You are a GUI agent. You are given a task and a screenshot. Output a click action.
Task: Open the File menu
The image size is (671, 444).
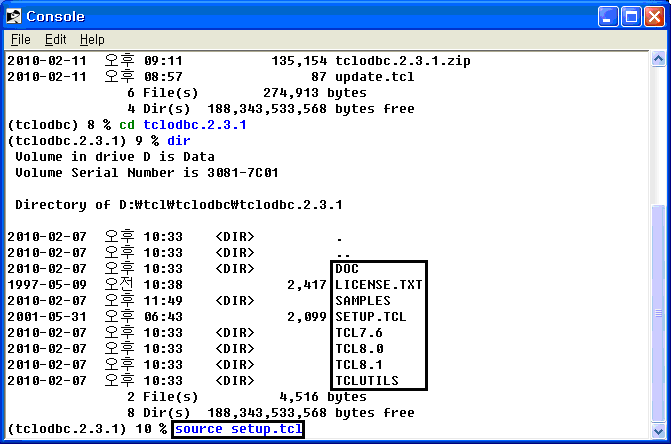pyautogui.click(x=21, y=40)
